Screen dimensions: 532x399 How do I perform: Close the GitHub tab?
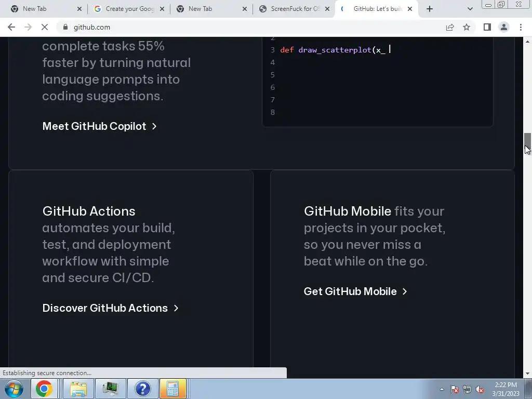click(x=410, y=9)
